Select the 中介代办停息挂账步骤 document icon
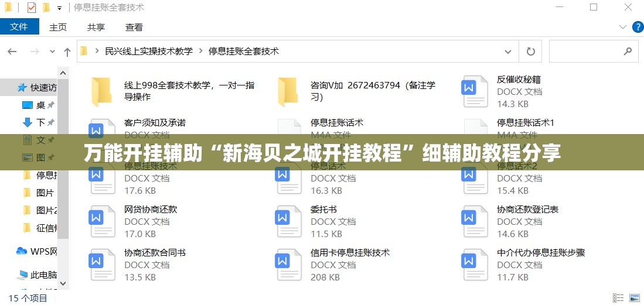The width and height of the screenshot is (644, 305). pos(475,265)
